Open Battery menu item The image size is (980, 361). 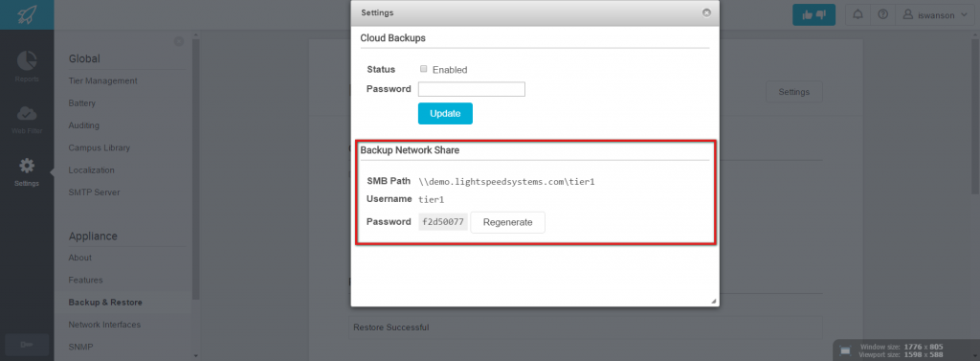82,103
